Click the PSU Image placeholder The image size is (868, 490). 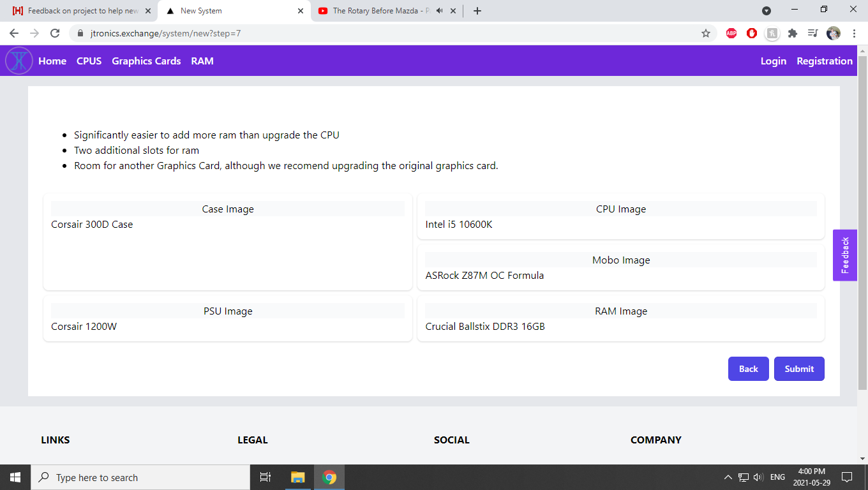(x=228, y=311)
